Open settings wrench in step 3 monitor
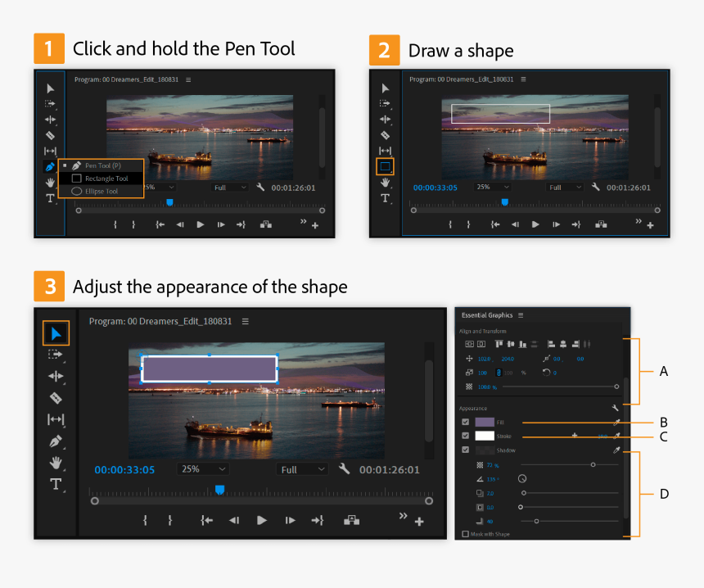 tap(344, 469)
